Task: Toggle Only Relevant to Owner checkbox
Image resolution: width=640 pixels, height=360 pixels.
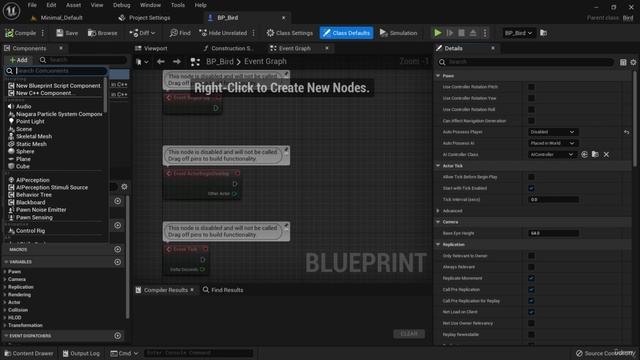Action: pyautogui.click(x=531, y=256)
